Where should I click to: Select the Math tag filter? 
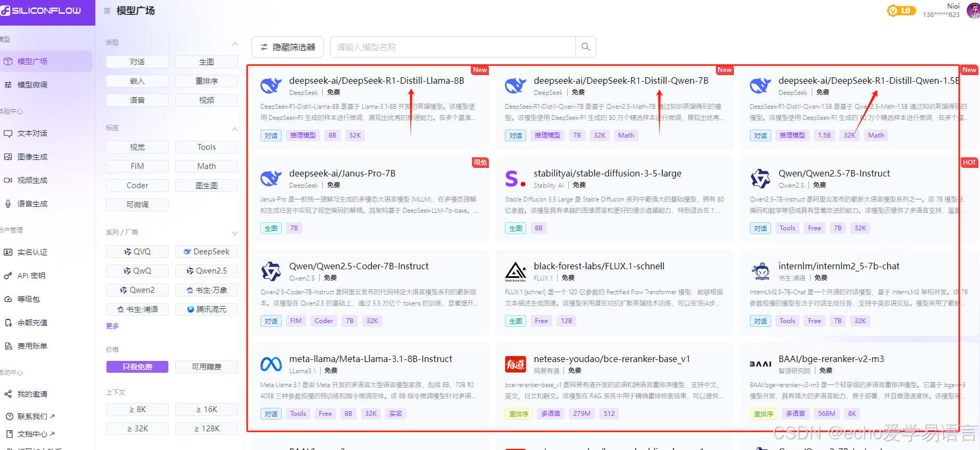coord(207,166)
